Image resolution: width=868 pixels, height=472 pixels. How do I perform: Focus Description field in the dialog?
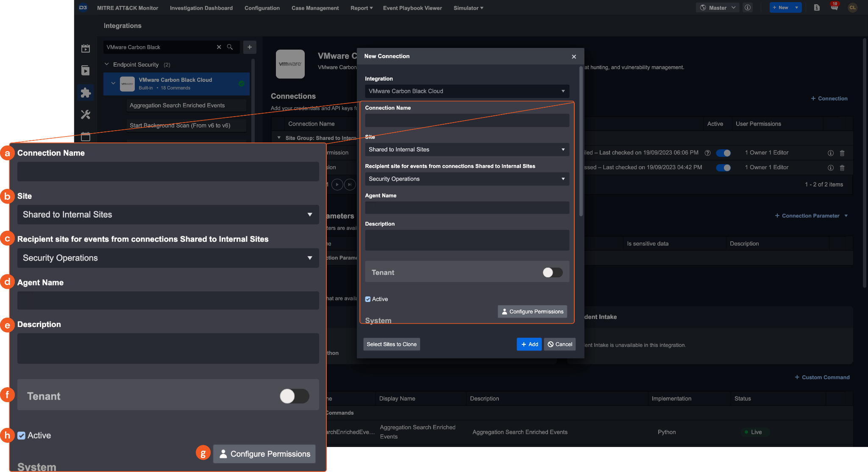point(467,240)
